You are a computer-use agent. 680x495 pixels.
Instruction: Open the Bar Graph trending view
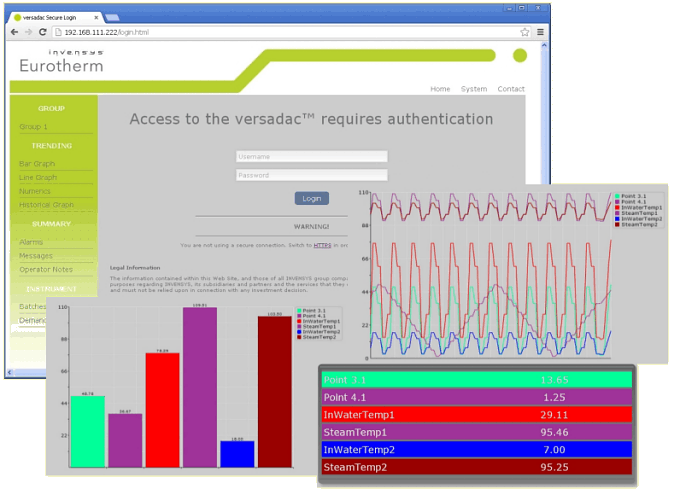point(37,164)
